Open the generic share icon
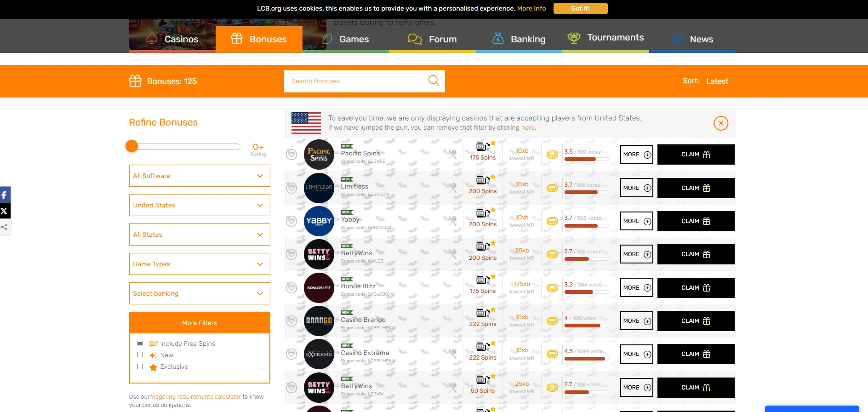This screenshot has width=868, height=412. click(x=4, y=227)
